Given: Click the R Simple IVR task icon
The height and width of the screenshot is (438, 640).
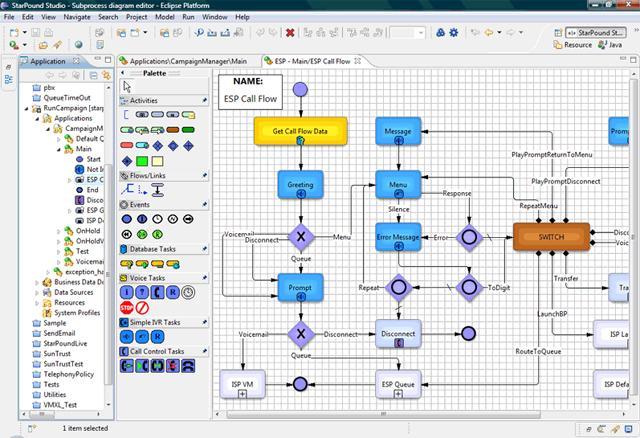Looking at the screenshot, I should 157,337.
